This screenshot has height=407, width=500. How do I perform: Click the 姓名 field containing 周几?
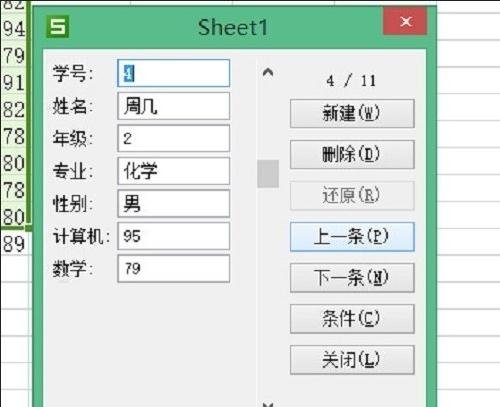[174, 106]
